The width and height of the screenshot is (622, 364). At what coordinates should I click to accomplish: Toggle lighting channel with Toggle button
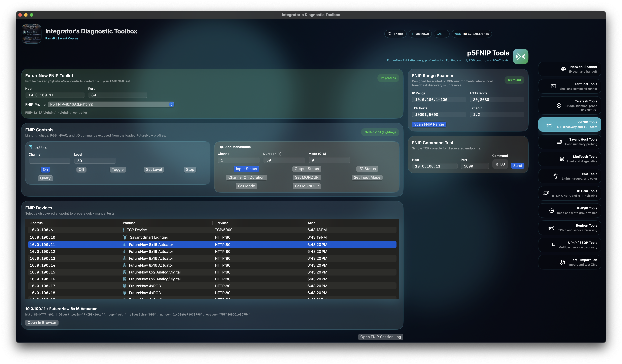click(117, 170)
